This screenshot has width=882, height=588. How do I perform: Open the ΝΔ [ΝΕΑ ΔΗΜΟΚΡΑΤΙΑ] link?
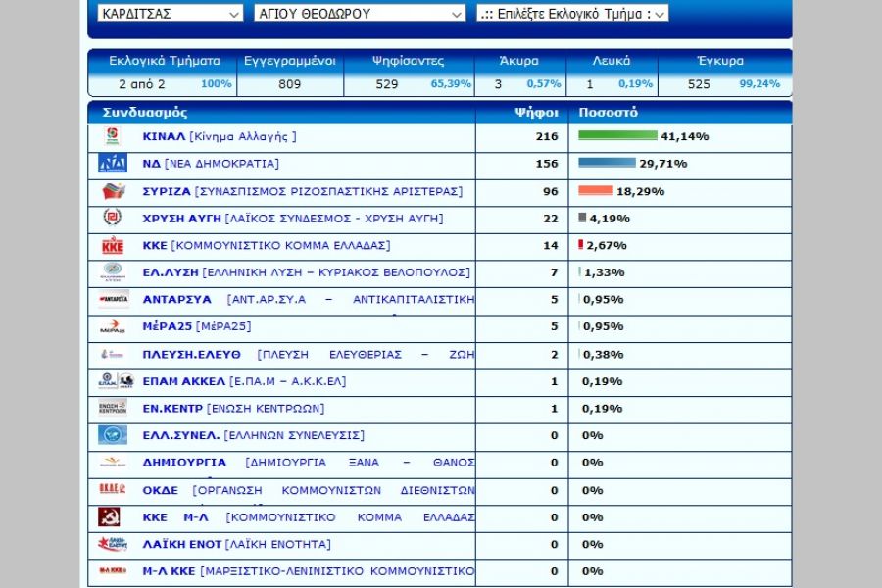coord(211,164)
